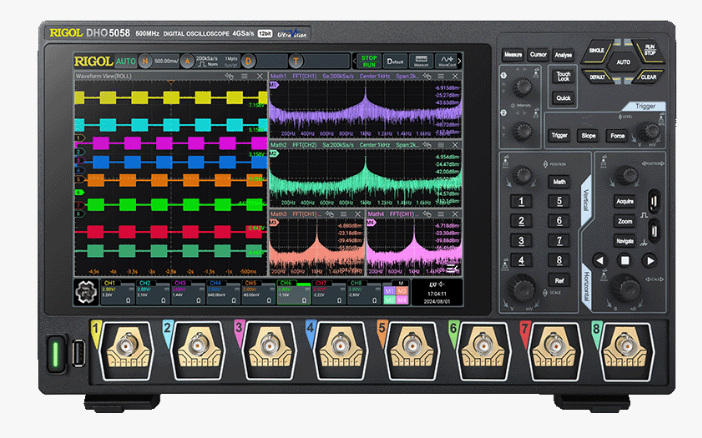Screen dimensions: 702x438
Task: Click the purple M1 math swatch
Action: (x=389, y=290)
